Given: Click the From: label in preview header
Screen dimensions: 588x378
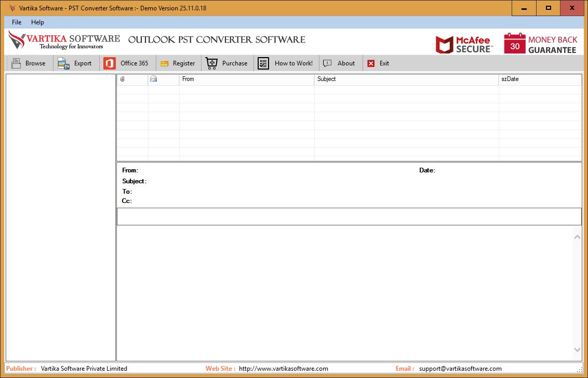Looking at the screenshot, I should 130,170.
